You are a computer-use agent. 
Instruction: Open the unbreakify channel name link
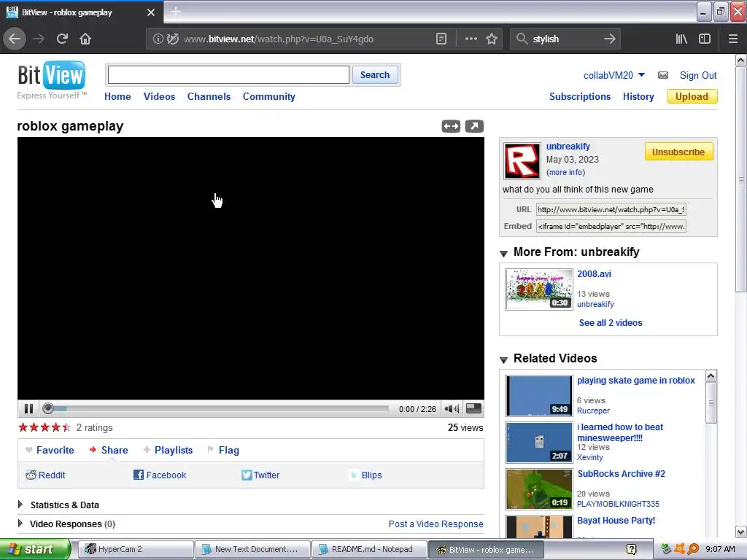tap(568, 146)
